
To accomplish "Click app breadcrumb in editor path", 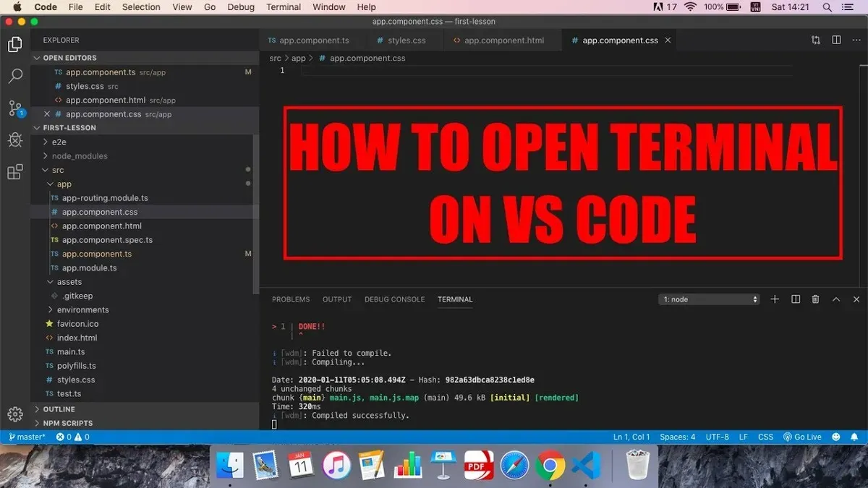I will [298, 58].
